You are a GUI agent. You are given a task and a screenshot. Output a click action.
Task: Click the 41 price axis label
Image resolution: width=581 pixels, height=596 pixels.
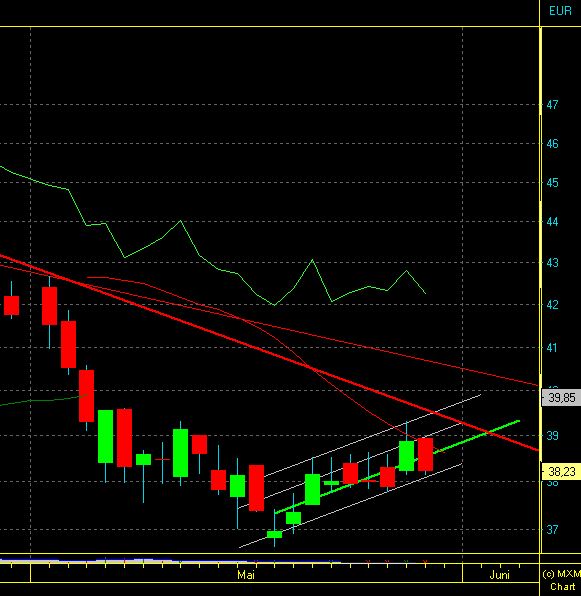tap(552, 348)
